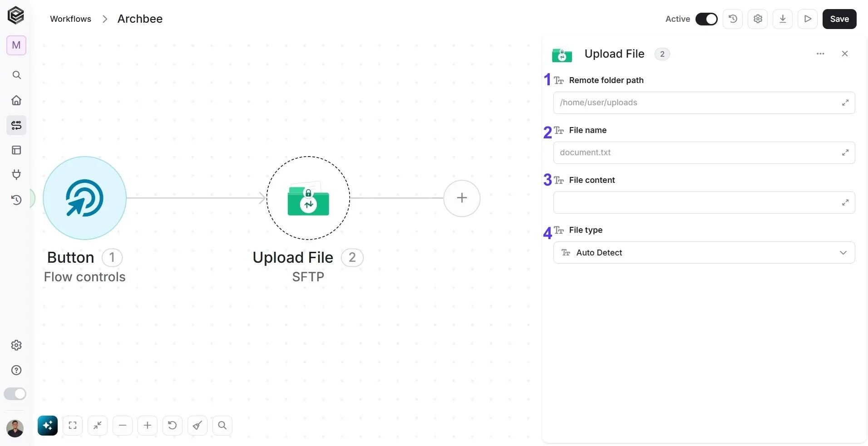Open Home from the left sidebar
The height and width of the screenshot is (446, 868).
tap(16, 100)
